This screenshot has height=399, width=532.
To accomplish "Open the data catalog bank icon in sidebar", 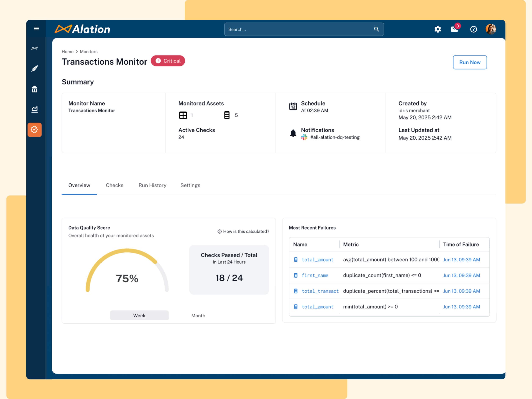I will coord(35,89).
